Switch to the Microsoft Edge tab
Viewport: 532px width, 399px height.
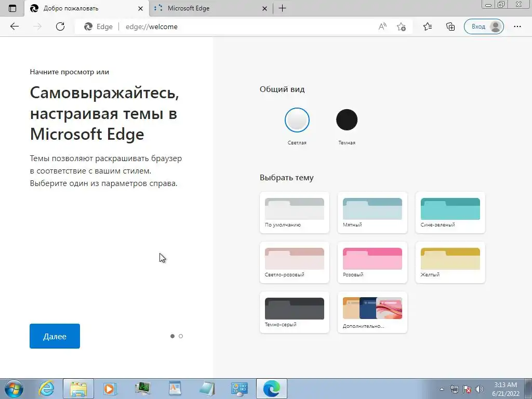[211, 8]
